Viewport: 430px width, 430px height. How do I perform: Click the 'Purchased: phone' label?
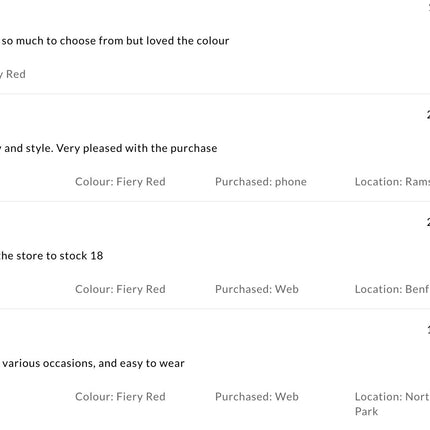(x=261, y=182)
